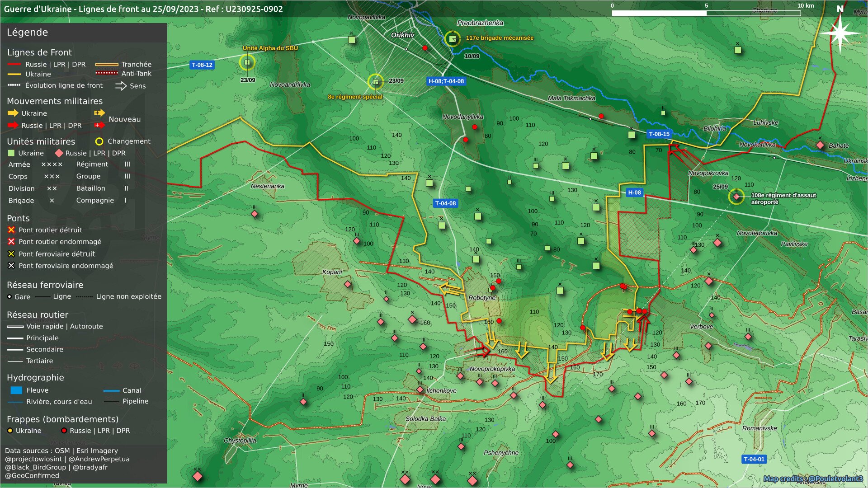Click the north compass star icon
The width and height of the screenshot is (868, 488).
840,33
